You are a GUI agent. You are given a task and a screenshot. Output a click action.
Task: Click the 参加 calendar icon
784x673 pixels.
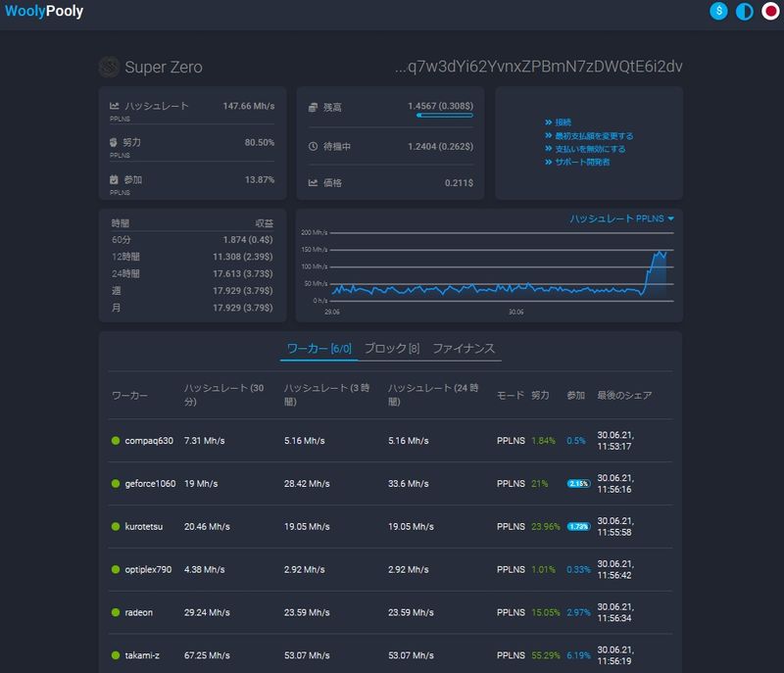115,179
